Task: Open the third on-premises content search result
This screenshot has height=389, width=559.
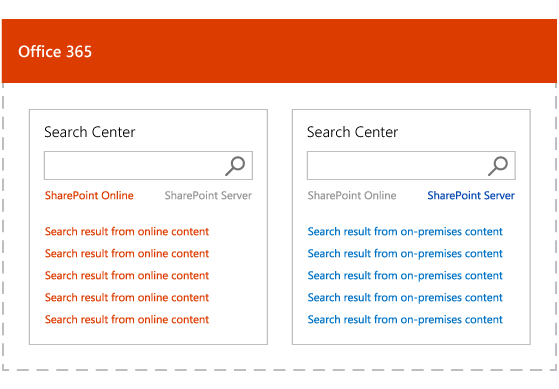Action: [405, 276]
